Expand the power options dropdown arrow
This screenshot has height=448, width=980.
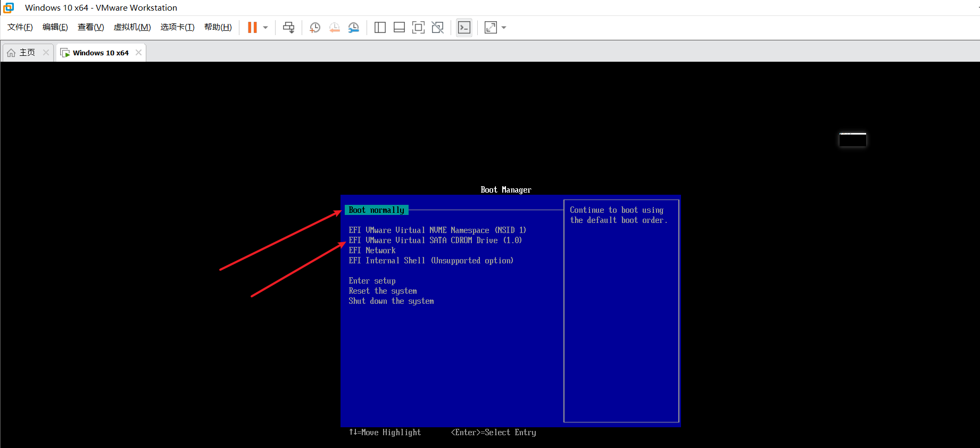[265, 28]
